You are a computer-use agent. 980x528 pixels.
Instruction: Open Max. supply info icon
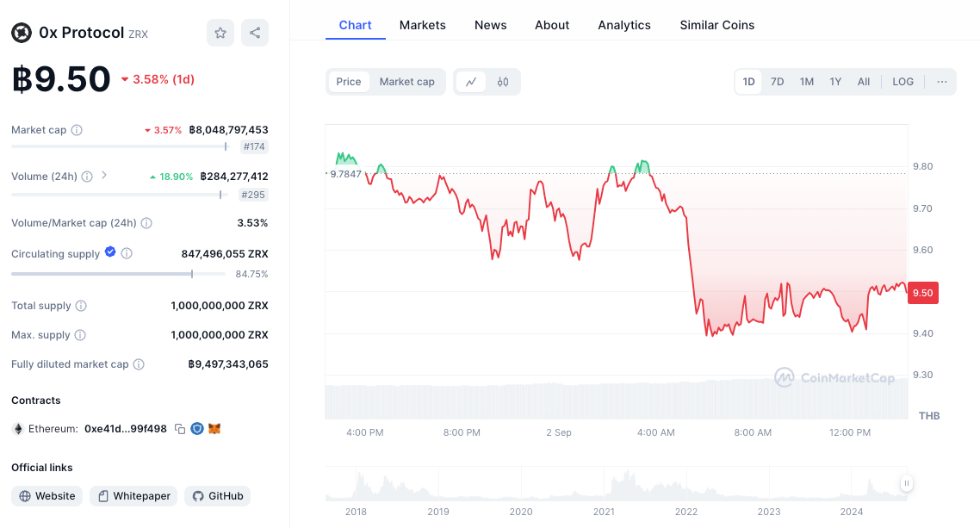pyautogui.click(x=80, y=335)
